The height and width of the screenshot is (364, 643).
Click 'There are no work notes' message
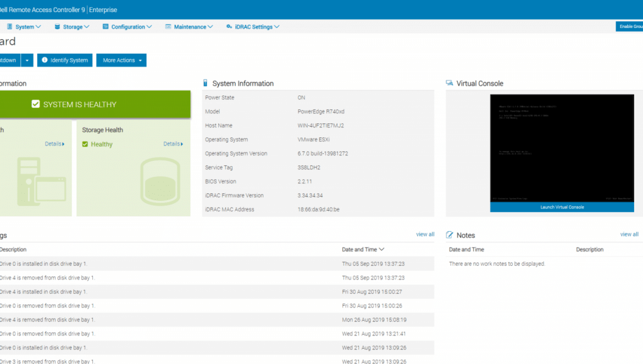(497, 264)
